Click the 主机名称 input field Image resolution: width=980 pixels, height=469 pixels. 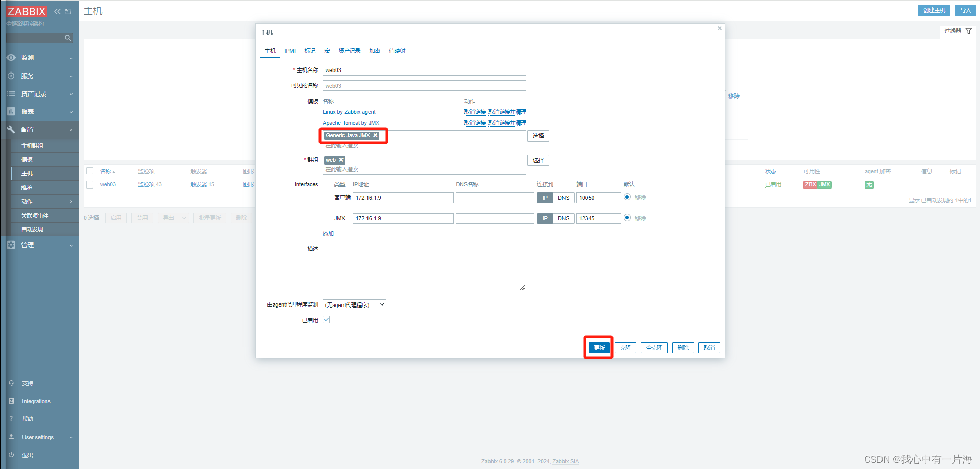[424, 70]
